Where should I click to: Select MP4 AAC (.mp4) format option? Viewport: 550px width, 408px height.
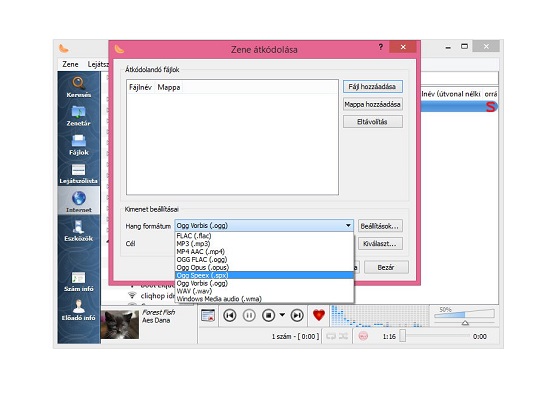pyautogui.click(x=264, y=252)
